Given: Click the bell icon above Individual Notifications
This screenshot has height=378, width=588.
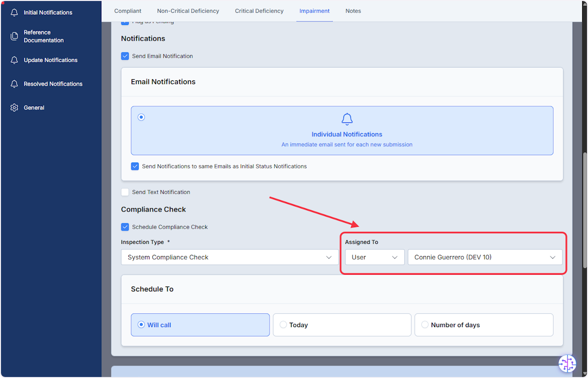Looking at the screenshot, I should [x=347, y=119].
